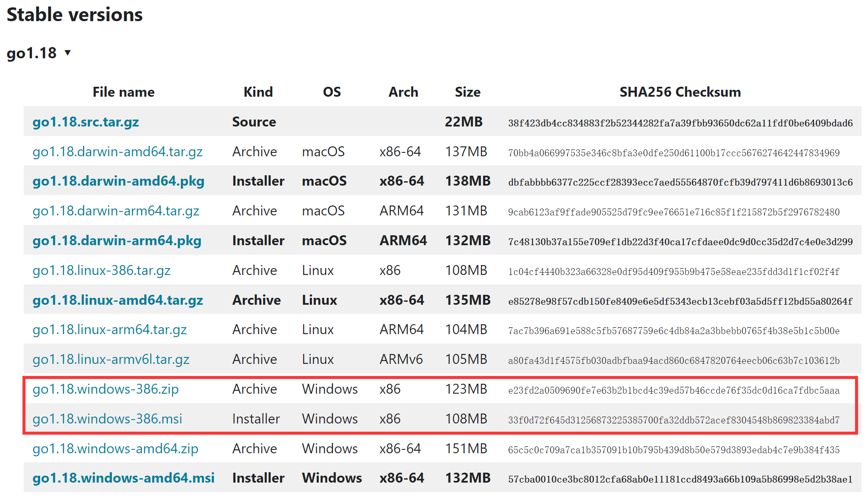
Task: Select checksum starting with a80fa43d1f45
Action: tap(674, 360)
